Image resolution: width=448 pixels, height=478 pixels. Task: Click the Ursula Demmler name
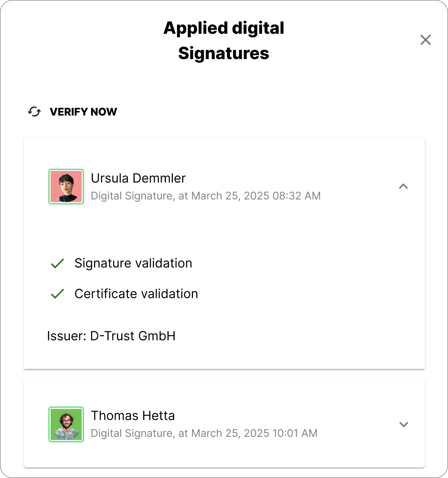coord(138,178)
